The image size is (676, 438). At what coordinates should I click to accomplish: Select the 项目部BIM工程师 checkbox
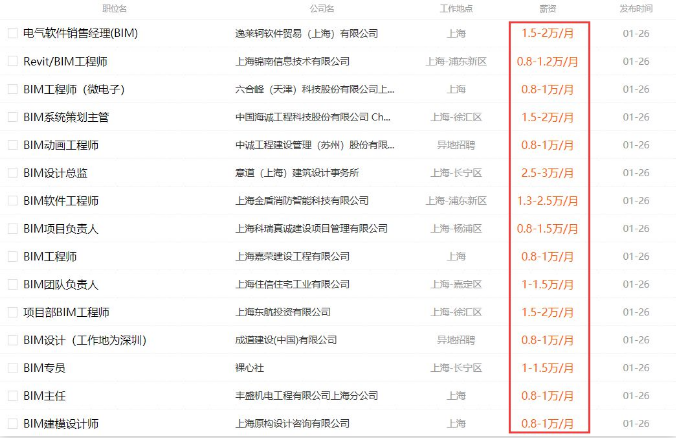point(13,312)
